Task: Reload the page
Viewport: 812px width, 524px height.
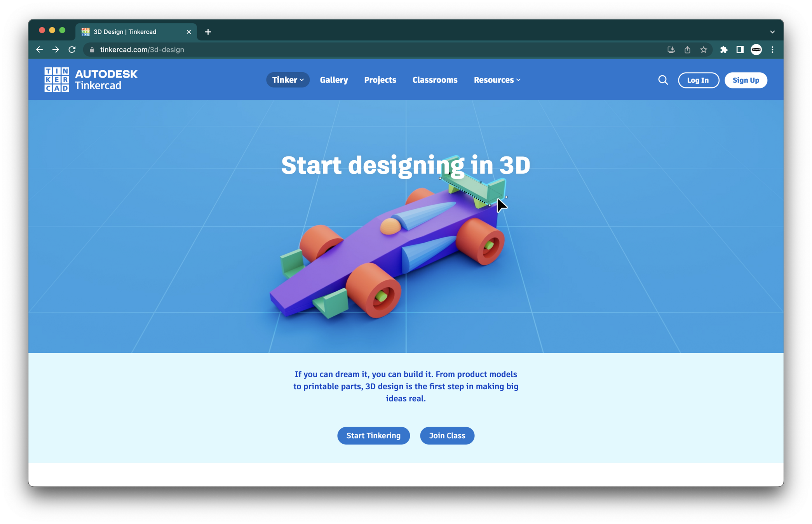Action: click(x=72, y=50)
